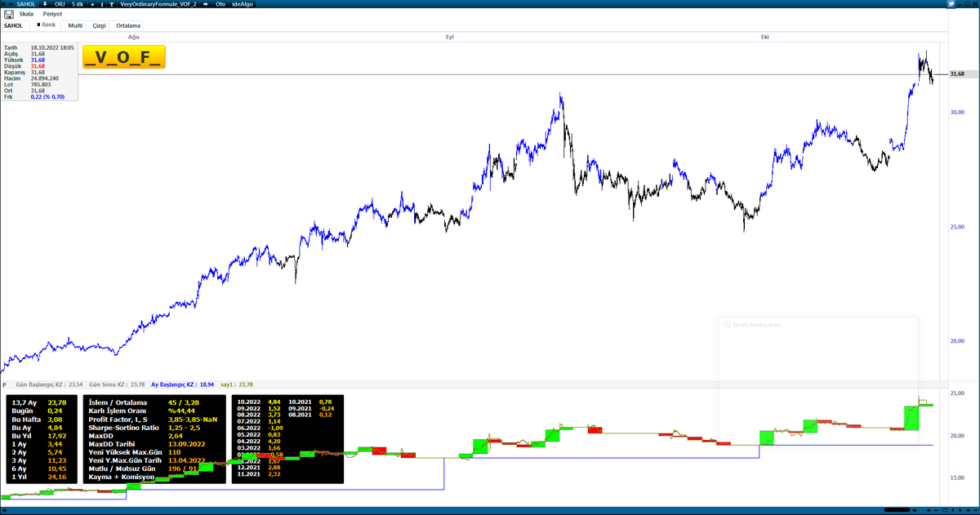Click the Eyl month label on time axis
This screenshot has width=980, height=515.
click(x=449, y=37)
